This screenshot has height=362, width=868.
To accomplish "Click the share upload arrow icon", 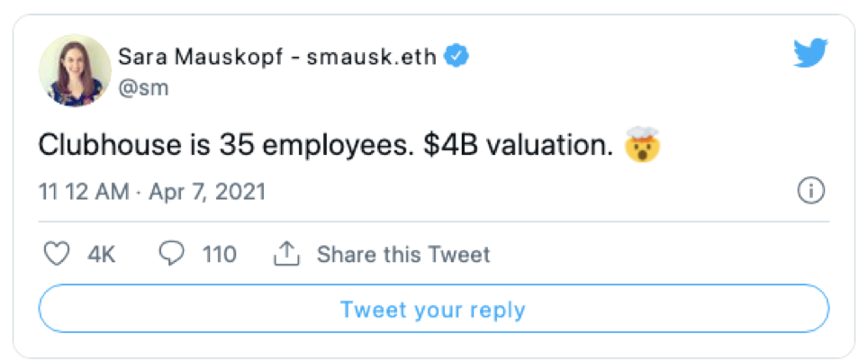I will click(x=285, y=255).
